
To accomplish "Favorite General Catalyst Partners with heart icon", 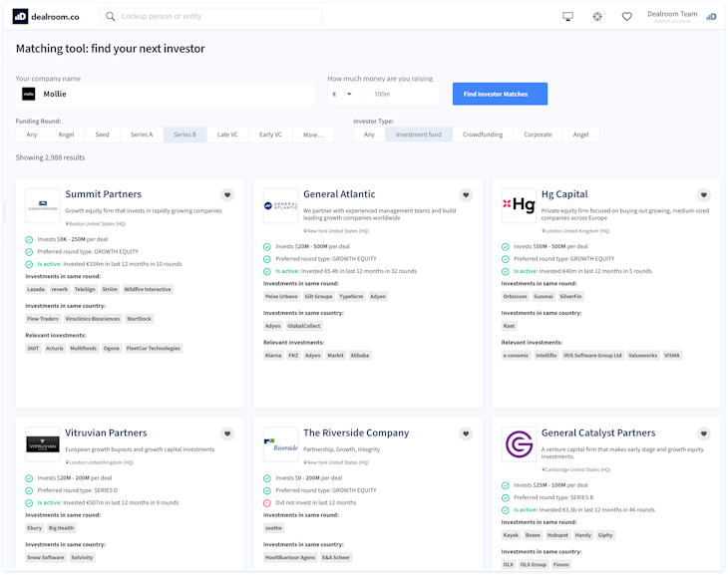I will (704, 433).
